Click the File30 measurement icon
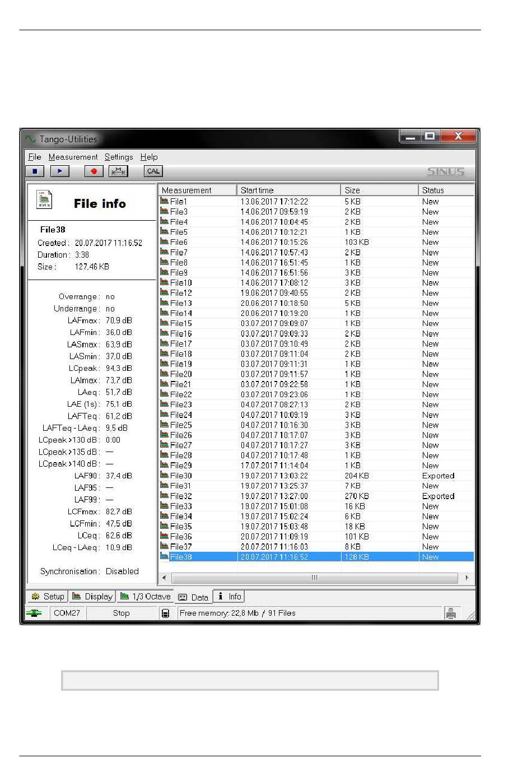This screenshot has width=532, height=777. coord(165,476)
